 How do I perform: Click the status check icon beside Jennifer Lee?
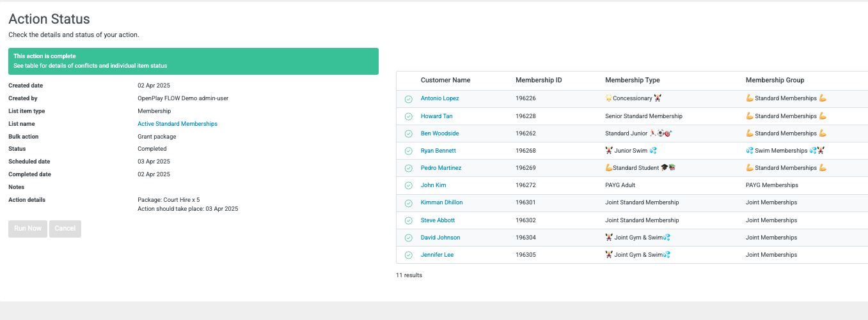coord(408,255)
